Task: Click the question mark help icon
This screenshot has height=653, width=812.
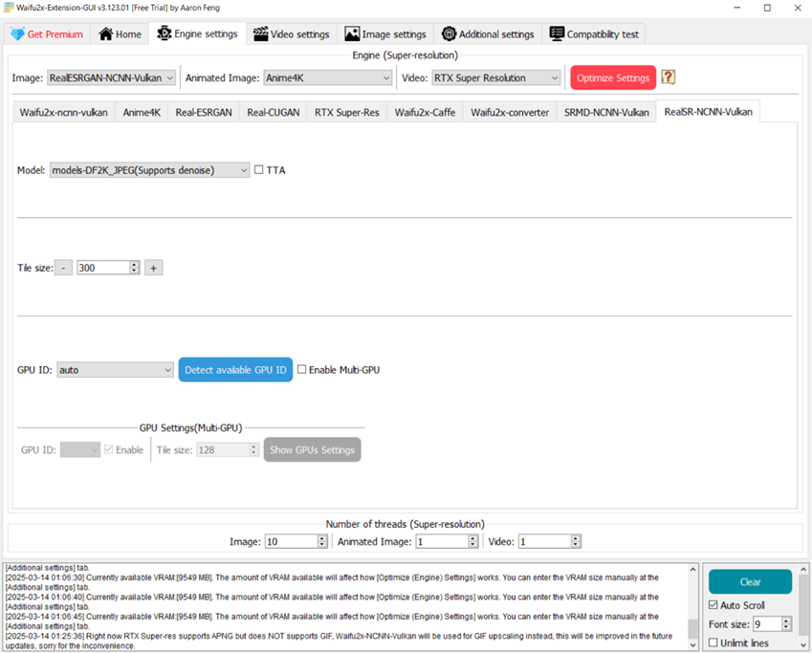Action: pyautogui.click(x=668, y=77)
